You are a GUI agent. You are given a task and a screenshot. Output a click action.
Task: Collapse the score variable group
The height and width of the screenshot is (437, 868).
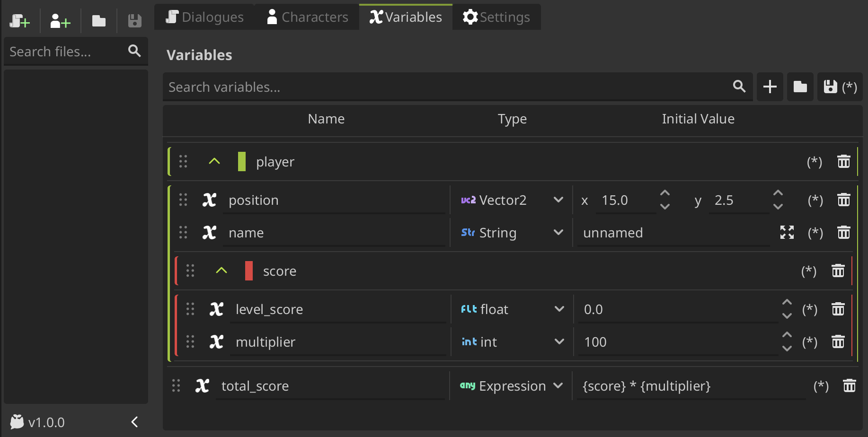coord(221,271)
